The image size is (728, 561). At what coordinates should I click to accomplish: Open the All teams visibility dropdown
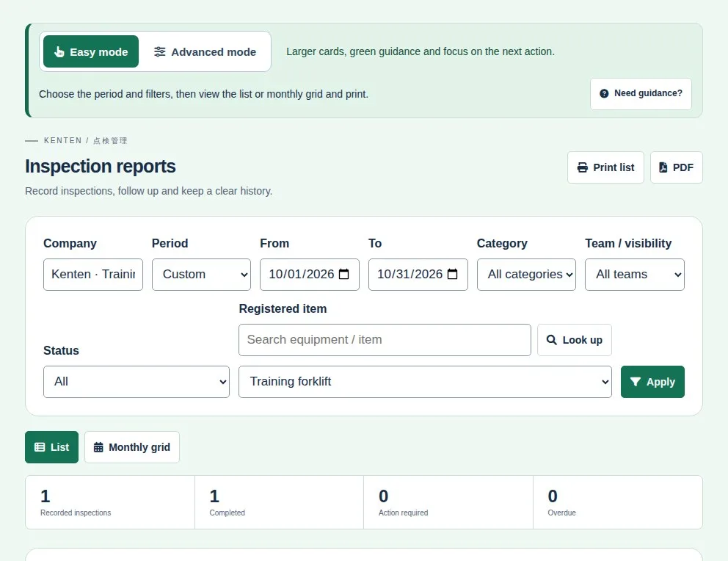pos(635,275)
